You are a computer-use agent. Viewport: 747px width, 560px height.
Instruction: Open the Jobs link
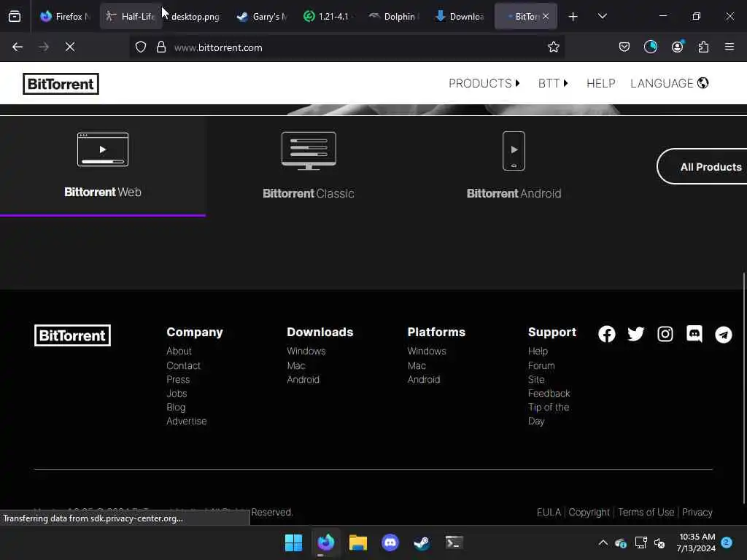pos(177,393)
